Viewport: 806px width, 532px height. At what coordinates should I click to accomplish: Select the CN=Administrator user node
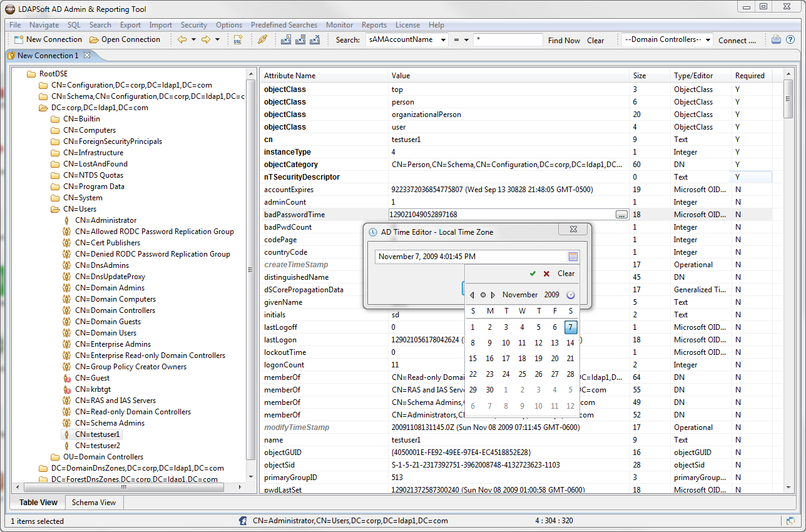pyautogui.click(x=106, y=220)
